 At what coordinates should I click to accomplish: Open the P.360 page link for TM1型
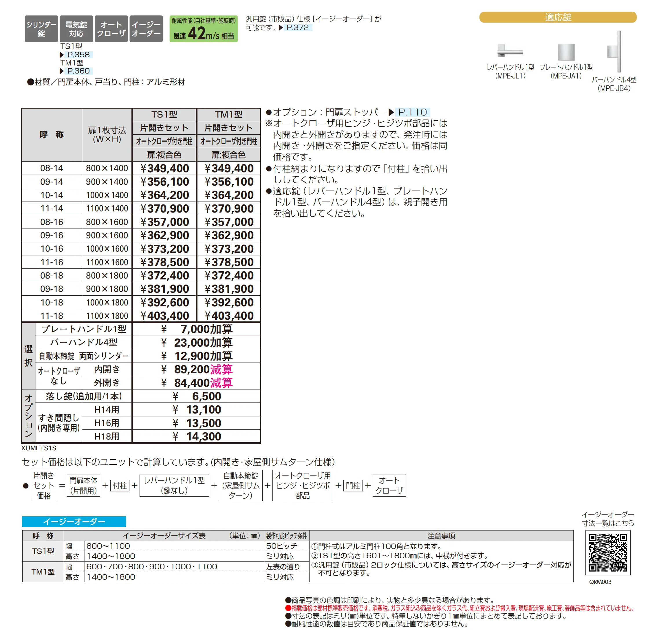78,71
